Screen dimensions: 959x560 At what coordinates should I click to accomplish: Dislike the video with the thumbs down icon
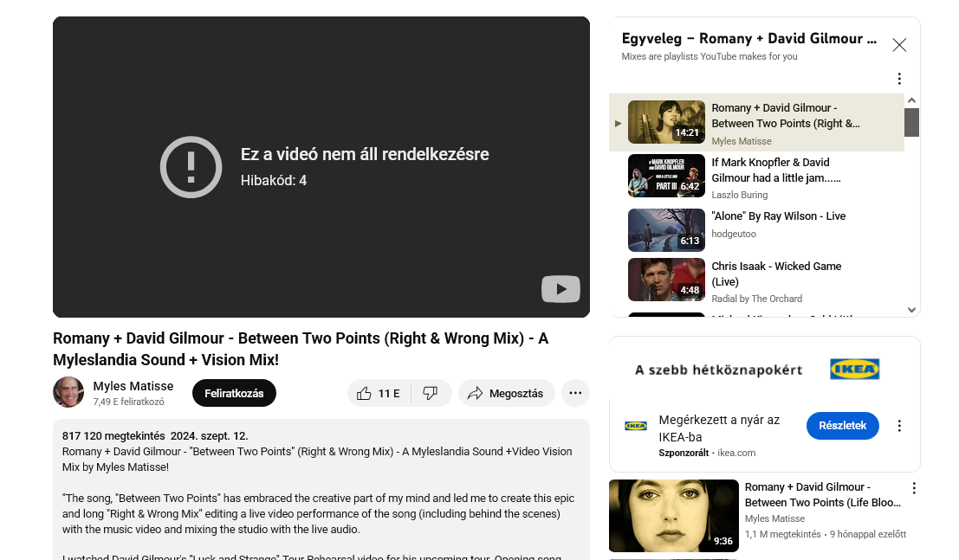pyautogui.click(x=431, y=393)
